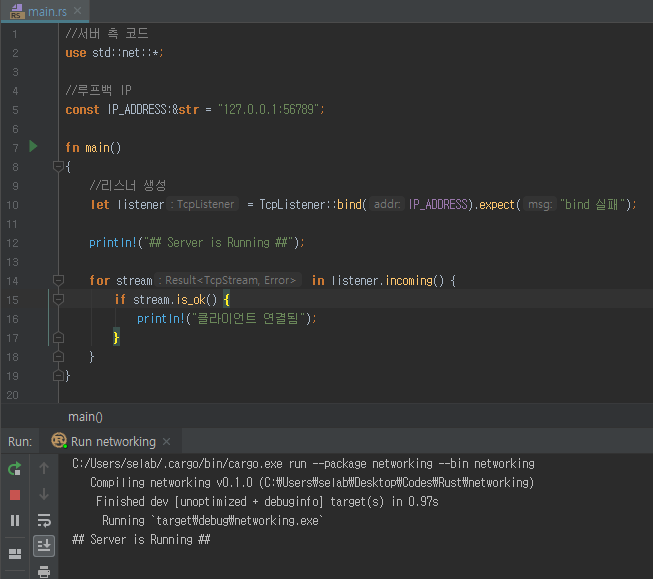Viewport: 653px width, 579px height.
Task: Rerun the networking program
Action: point(15,468)
